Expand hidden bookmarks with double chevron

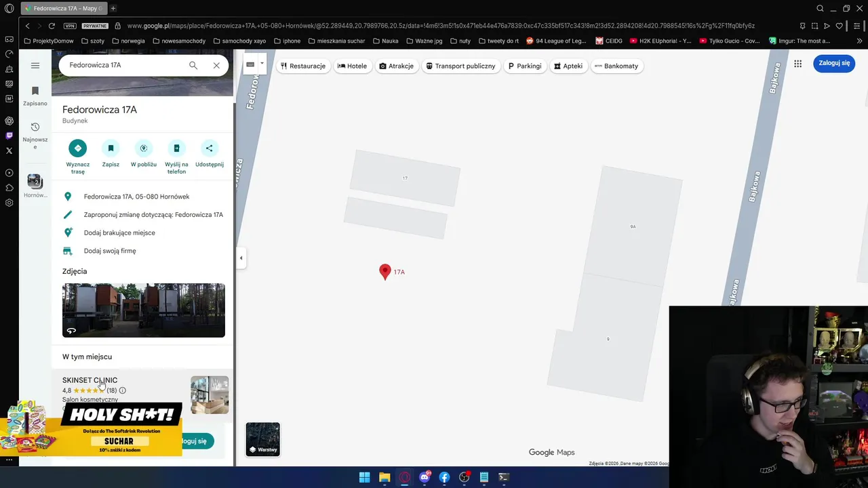[860, 41]
